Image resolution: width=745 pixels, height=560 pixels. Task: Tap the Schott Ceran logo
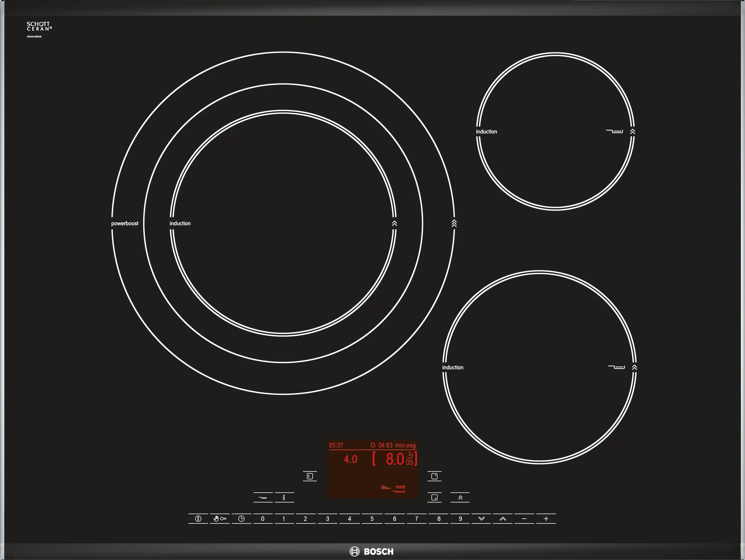(39, 26)
